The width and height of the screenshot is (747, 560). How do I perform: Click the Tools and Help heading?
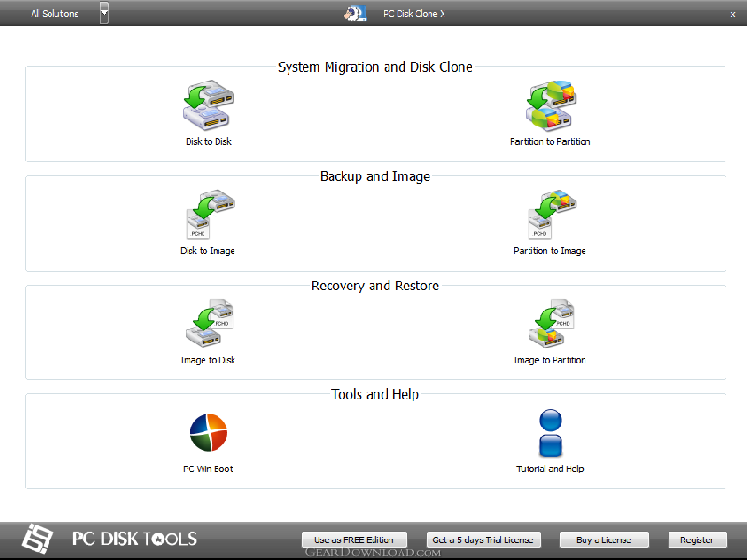coord(375,394)
